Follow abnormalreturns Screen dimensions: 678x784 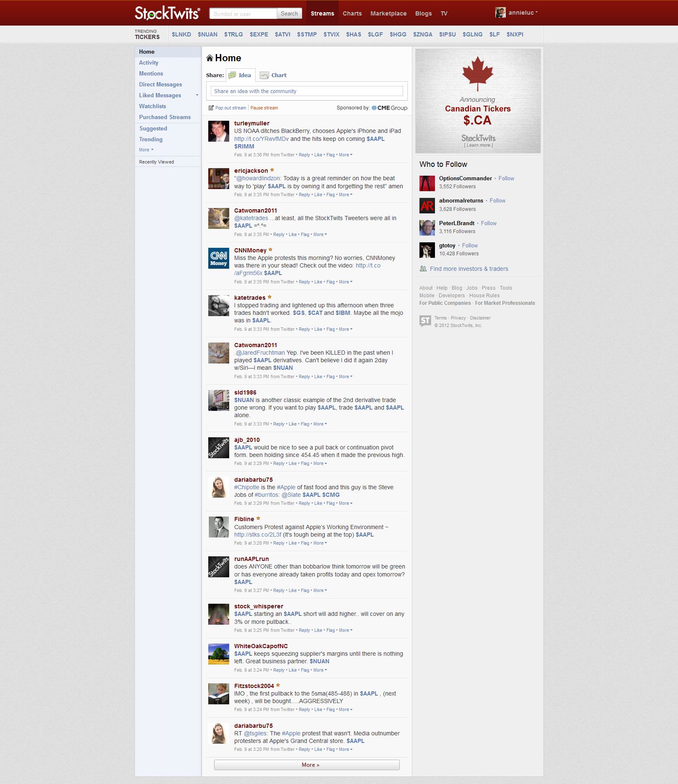(x=497, y=201)
